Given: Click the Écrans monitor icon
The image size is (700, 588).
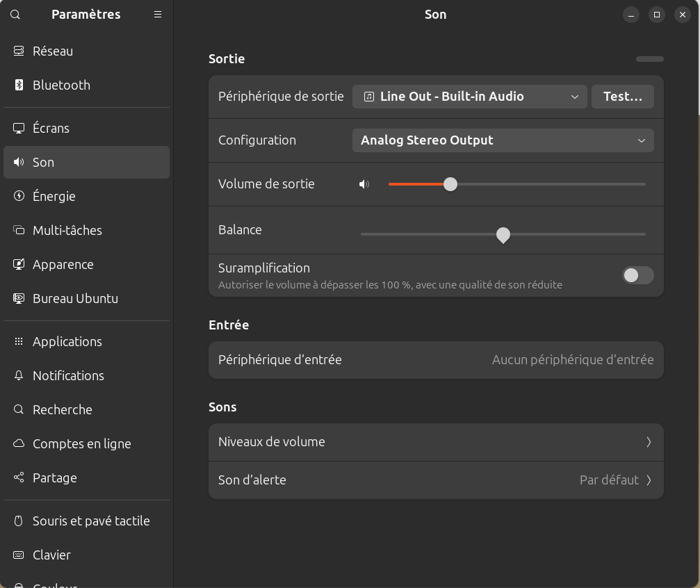Looking at the screenshot, I should click(19, 128).
